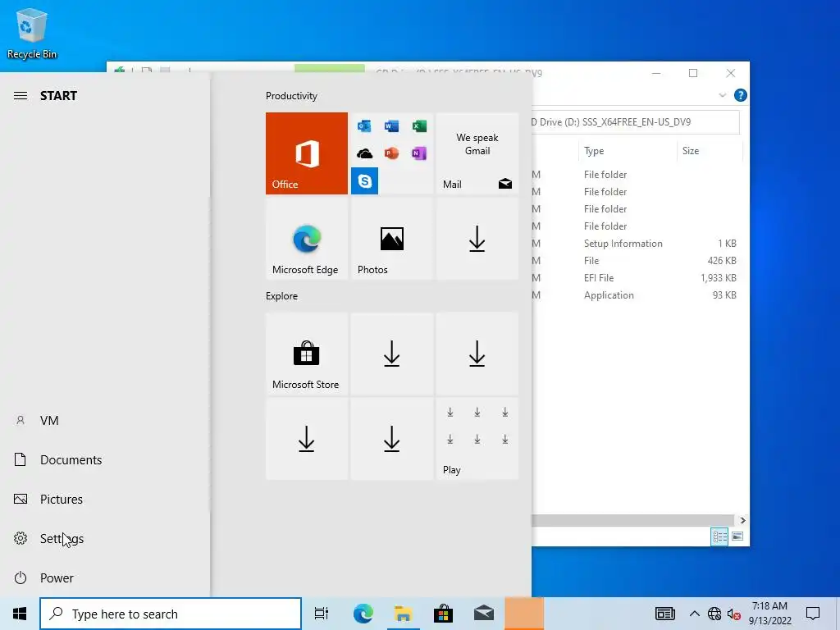Launch Excel from the Office apps tile
840x630 pixels.
(419, 126)
